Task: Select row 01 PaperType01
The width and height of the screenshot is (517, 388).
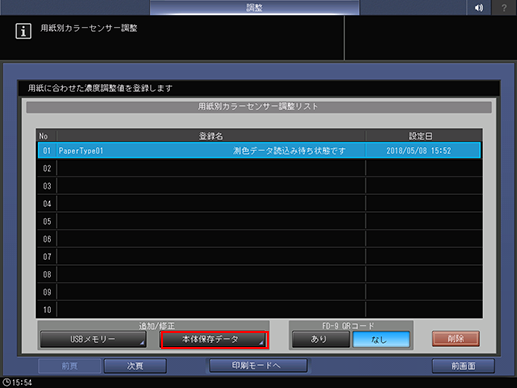Action: click(x=259, y=150)
